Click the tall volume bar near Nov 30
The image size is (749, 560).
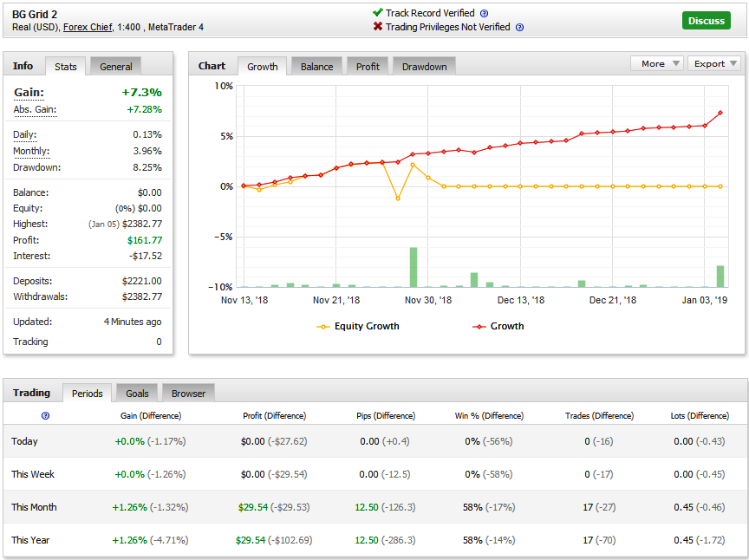[414, 267]
